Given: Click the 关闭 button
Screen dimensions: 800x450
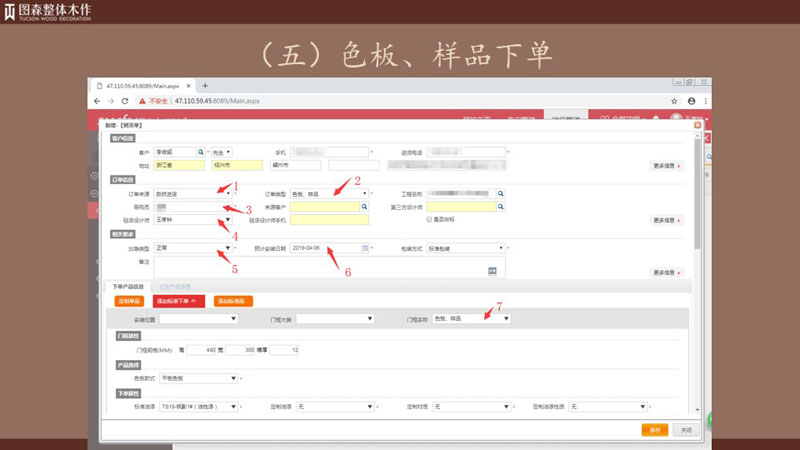Looking at the screenshot, I should pyautogui.click(x=685, y=429).
